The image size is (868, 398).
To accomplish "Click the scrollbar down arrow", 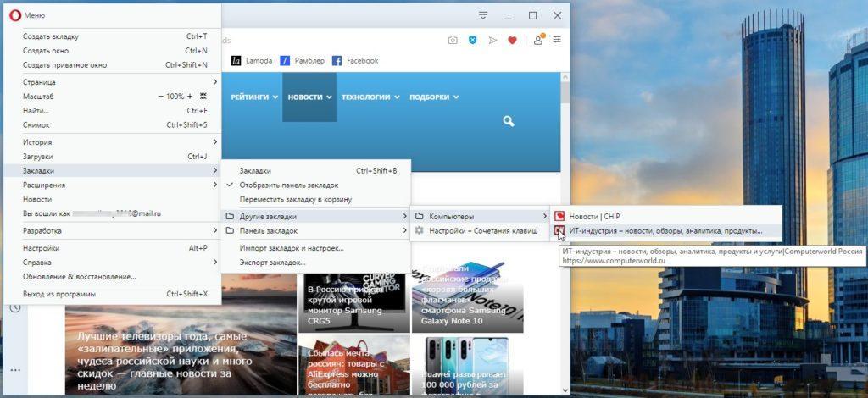I will (565, 390).
